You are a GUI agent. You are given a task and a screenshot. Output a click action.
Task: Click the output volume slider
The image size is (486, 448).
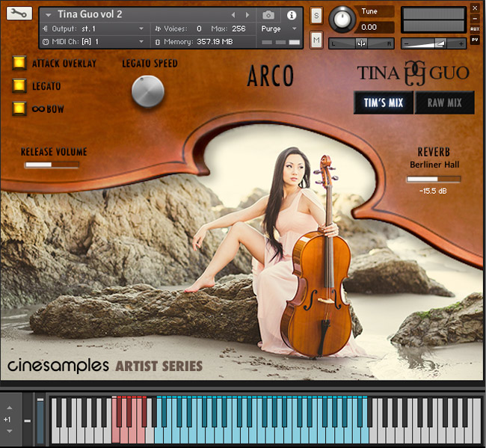[434, 43]
